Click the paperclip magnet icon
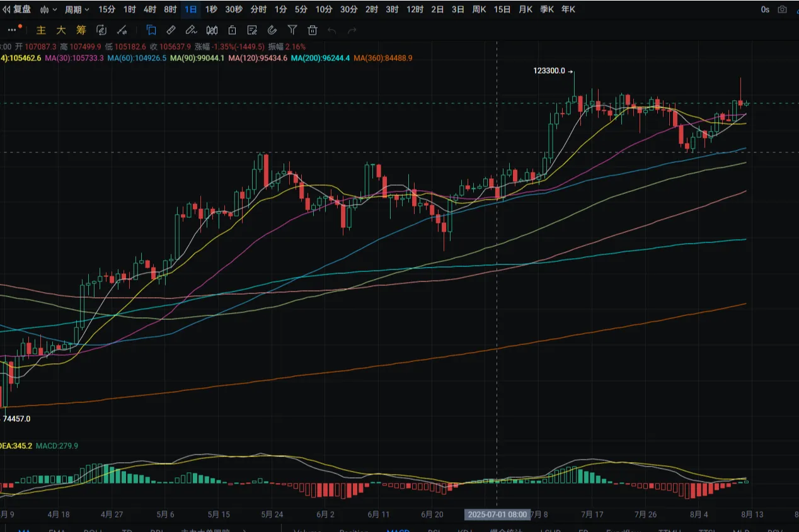 click(272, 30)
